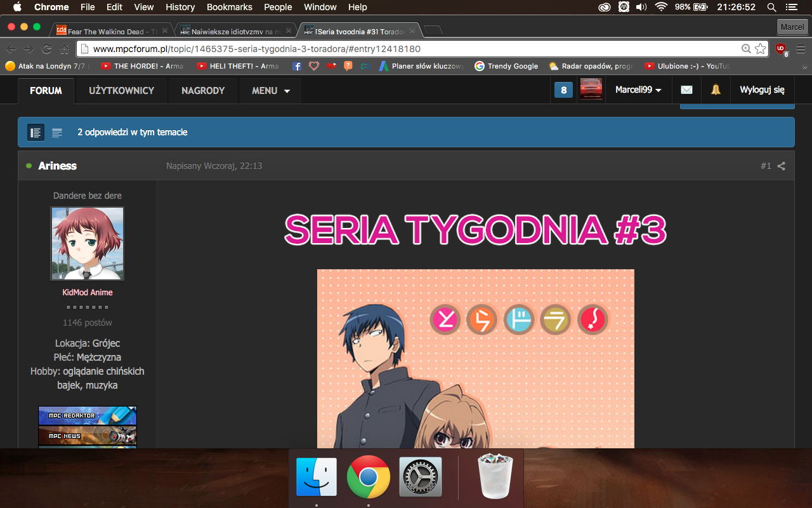The height and width of the screenshot is (508, 812).
Task: Click the browser Back arrow
Action: (x=11, y=49)
